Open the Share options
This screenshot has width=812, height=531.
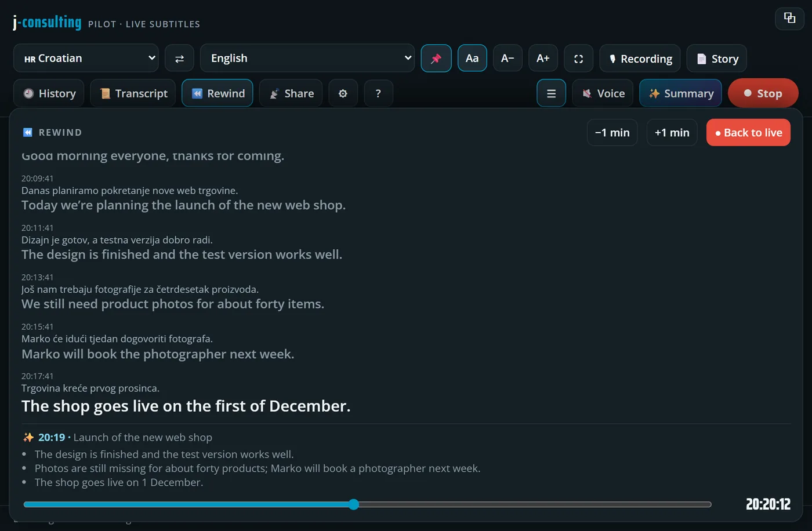291,93
